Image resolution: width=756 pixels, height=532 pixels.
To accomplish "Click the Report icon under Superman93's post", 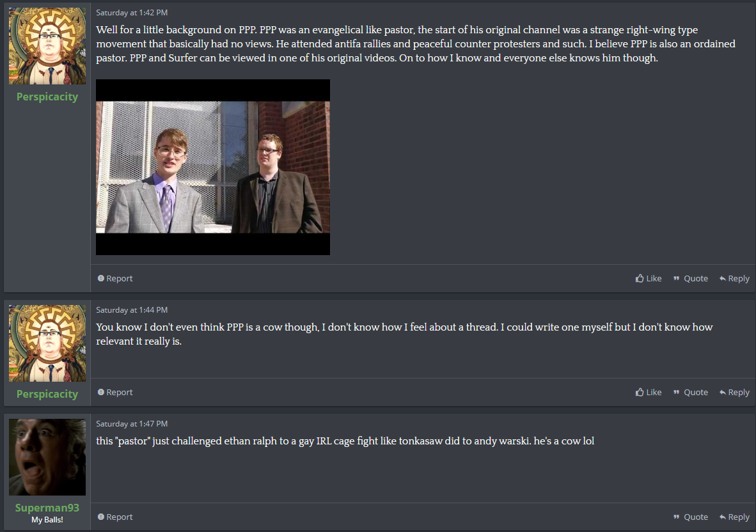I will (101, 517).
